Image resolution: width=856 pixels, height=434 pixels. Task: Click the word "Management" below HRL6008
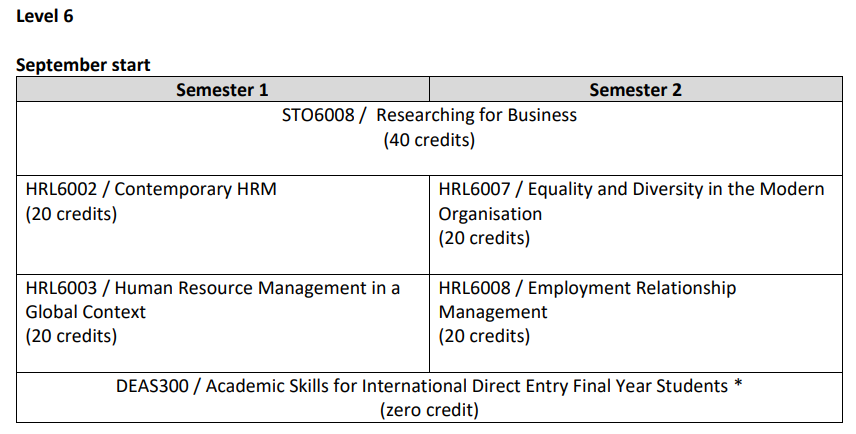pos(493,312)
